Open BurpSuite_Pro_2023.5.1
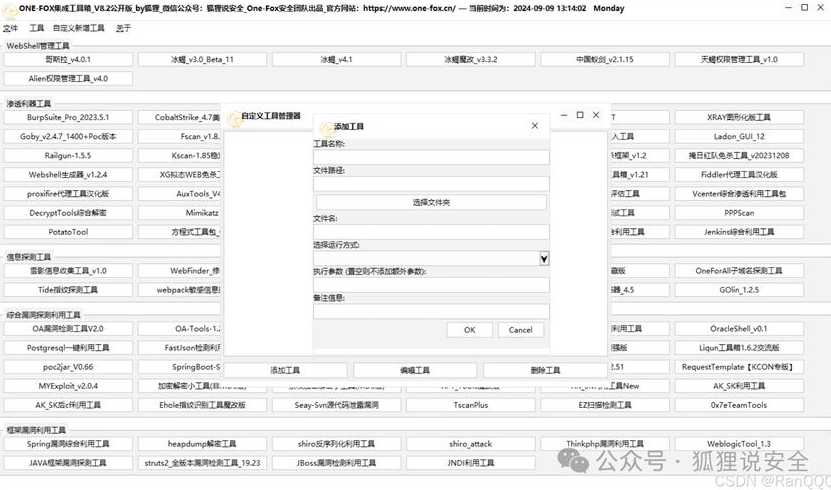Screen dimensions: 831x490 coord(68,117)
